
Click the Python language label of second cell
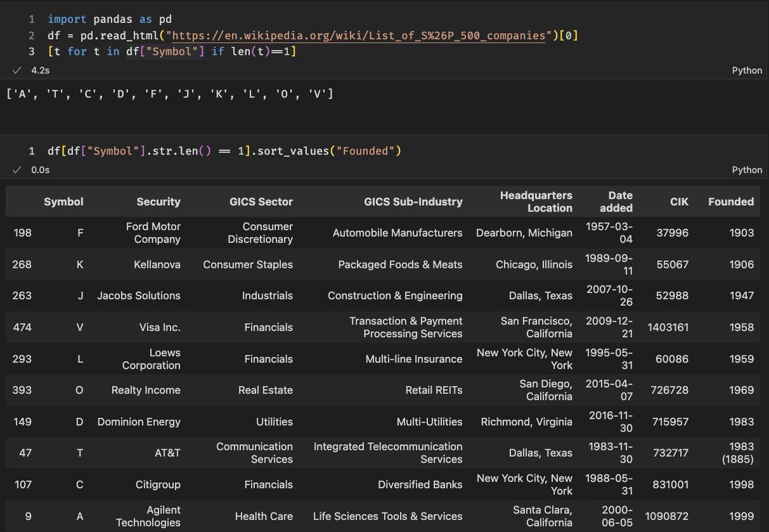pos(747,170)
